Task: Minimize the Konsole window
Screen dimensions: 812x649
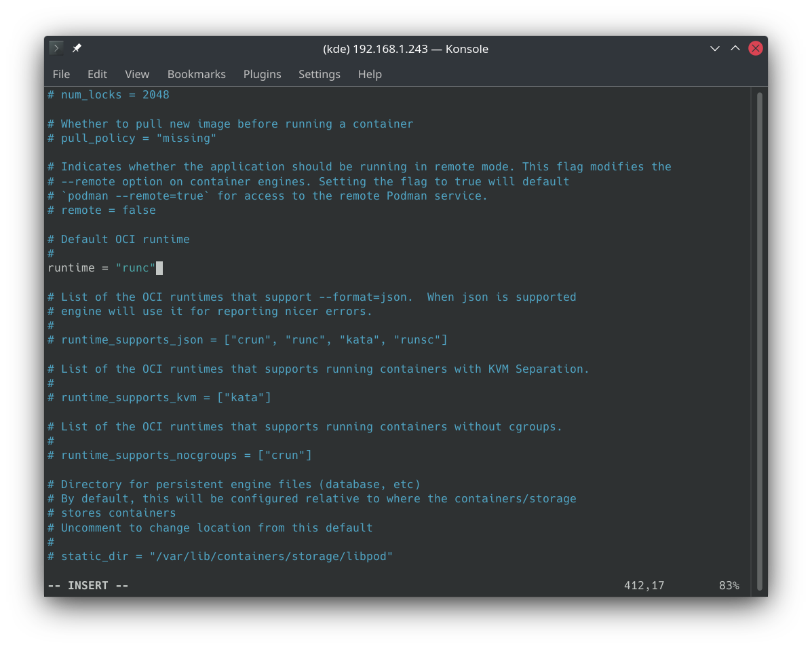Action: (714, 48)
